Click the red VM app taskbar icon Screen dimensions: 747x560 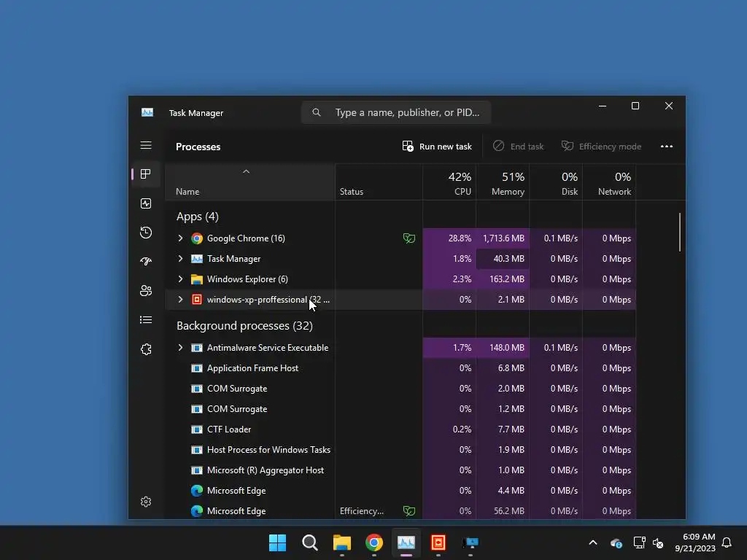438,542
